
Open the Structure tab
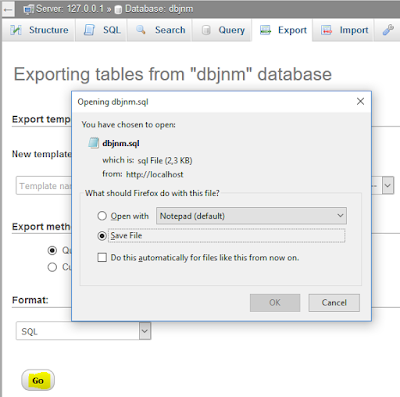click(39, 30)
